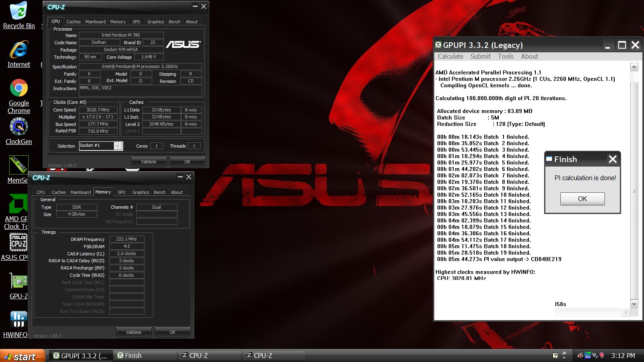Close the Finish dialog with the X
The height and width of the screenshot is (362, 644).
[x=613, y=159]
